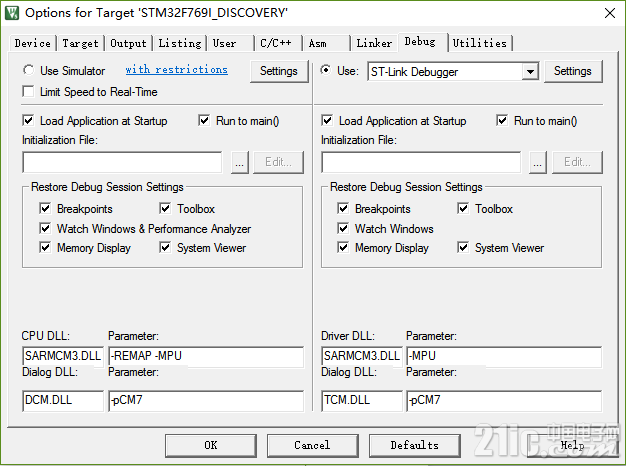
Task: Toggle debugger Breakpoints checkbox
Action: click(x=343, y=209)
